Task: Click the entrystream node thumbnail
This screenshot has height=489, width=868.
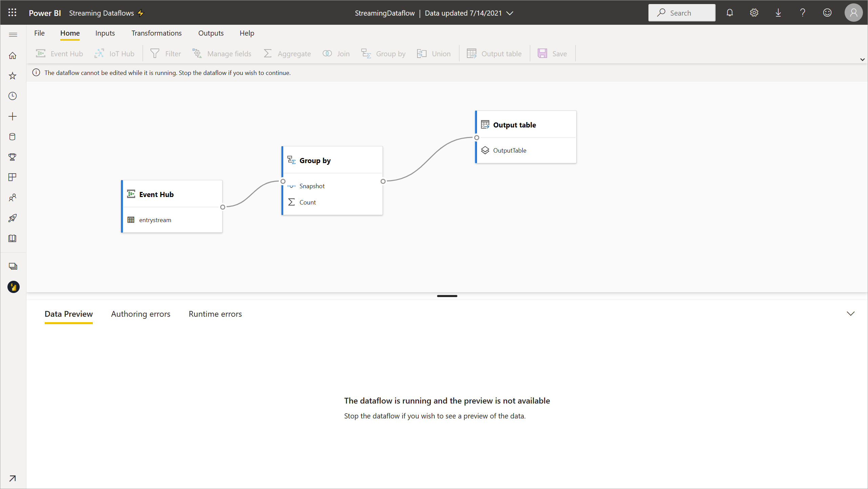Action: [130, 220]
